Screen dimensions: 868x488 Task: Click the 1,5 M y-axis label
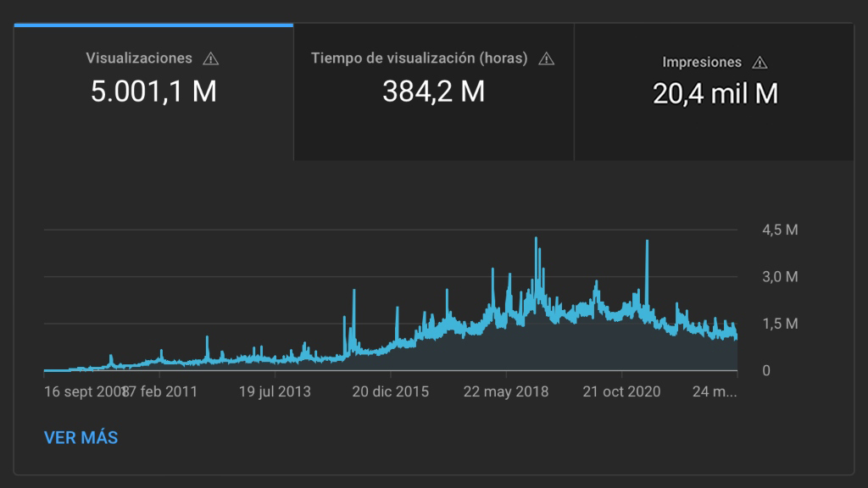(781, 324)
